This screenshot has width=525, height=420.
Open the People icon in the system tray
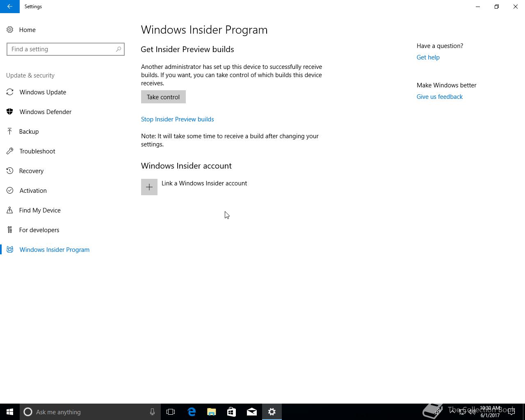tap(438, 412)
